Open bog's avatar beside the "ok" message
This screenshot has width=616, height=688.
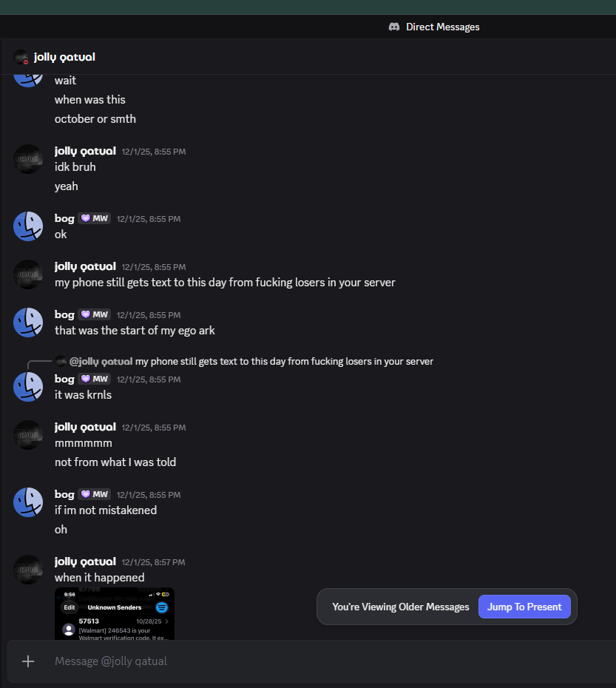tap(28, 226)
